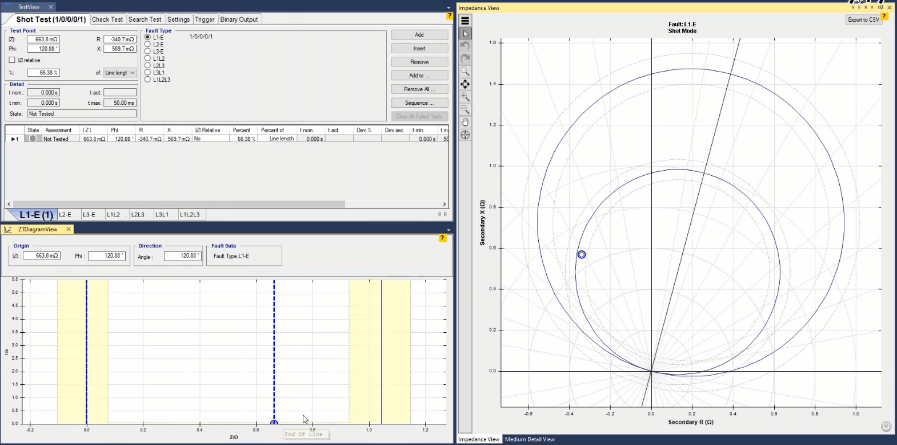
Task: Click the crosshair target tool icon
Action: pyautogui.click(x=465, y=134)
